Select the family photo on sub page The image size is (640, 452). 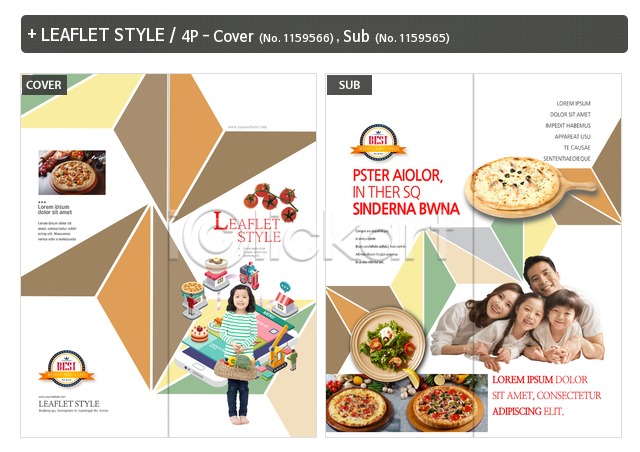coord(518,314)
